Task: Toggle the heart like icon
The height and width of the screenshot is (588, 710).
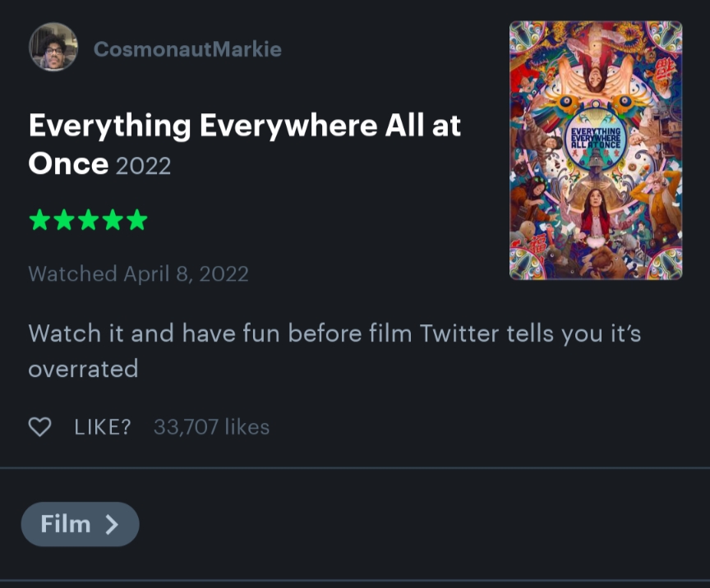Action: point(39,427)
